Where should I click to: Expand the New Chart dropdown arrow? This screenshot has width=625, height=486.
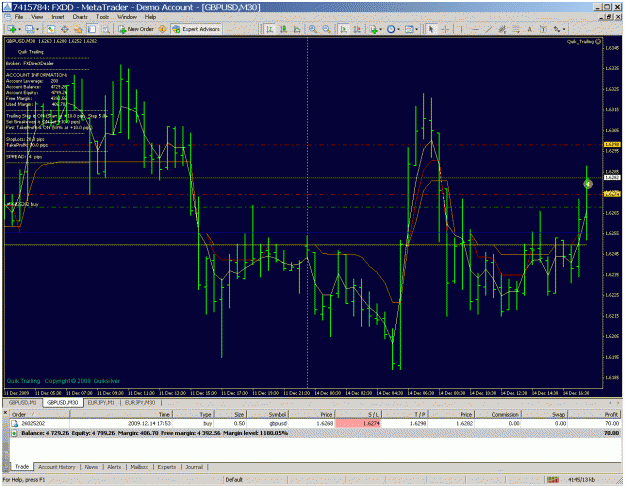click(19, 29)
